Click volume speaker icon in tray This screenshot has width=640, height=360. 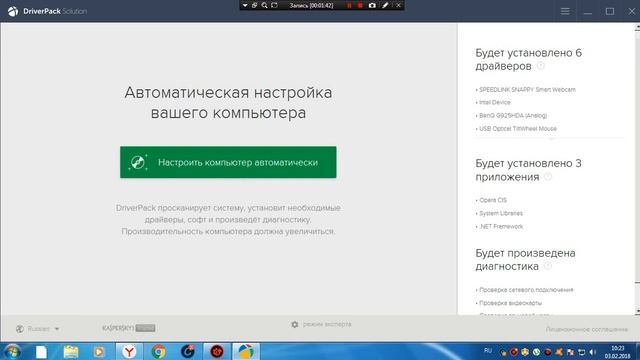point(593,352)
